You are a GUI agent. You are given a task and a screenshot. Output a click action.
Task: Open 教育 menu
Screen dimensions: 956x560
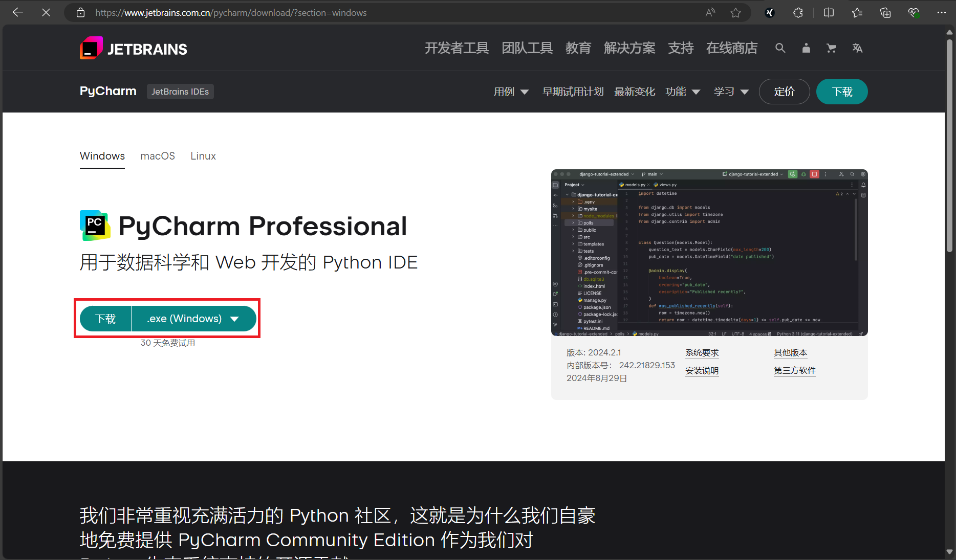578,48
